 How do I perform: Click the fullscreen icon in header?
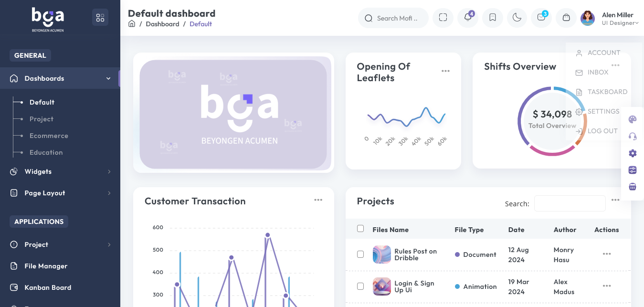443,18
